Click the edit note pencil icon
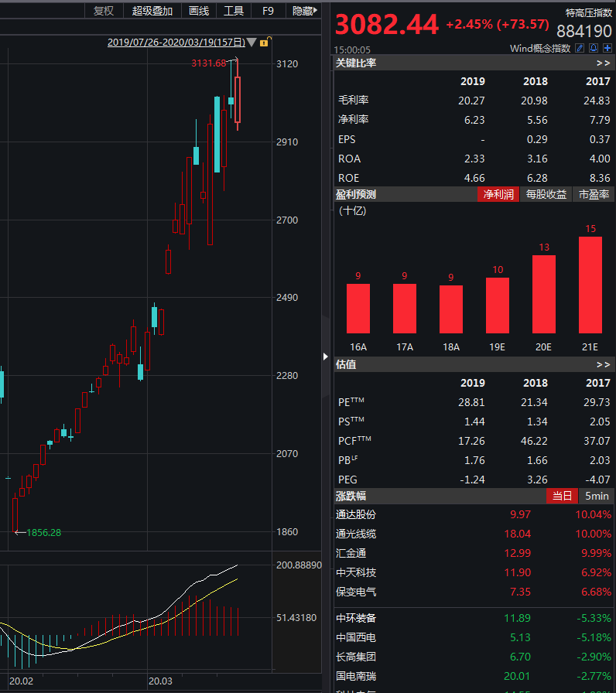This screenshot has height=693, width=616. coord(580,48)
